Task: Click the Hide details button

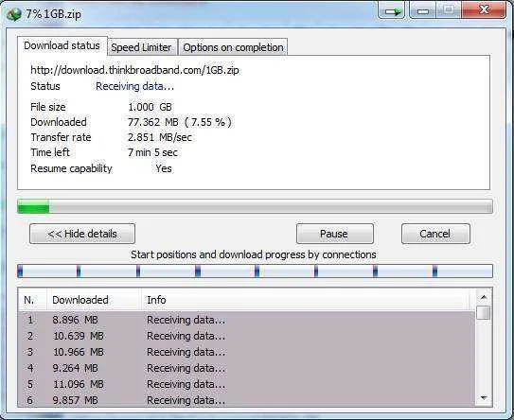Action: coord(82,234)
